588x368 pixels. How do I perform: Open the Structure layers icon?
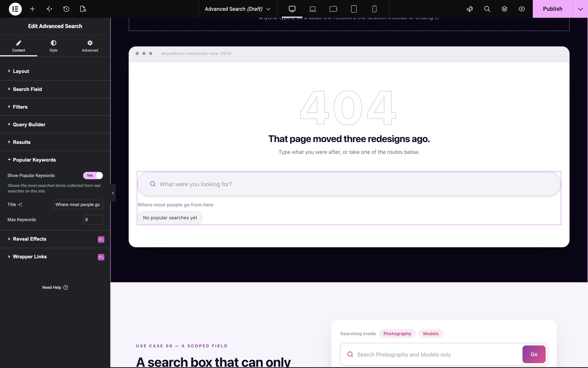pyautogui.click(x=504, y=9)
